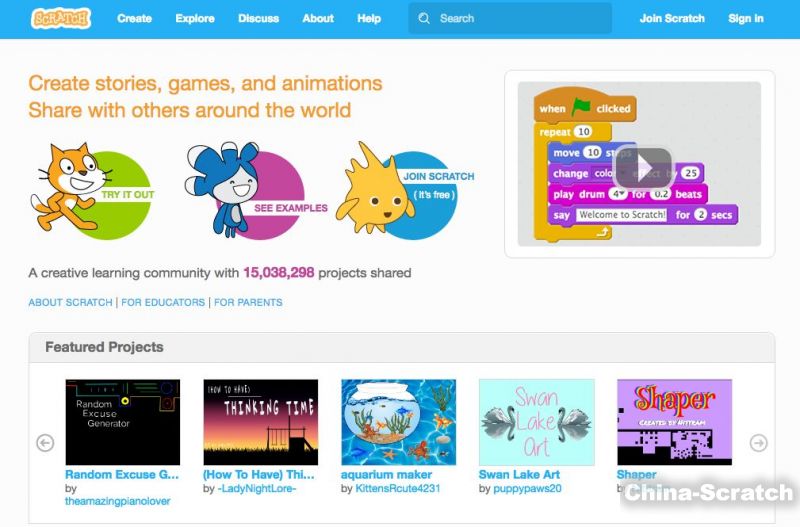Click the blue Gobo character illustration

[x=219, y=189]
